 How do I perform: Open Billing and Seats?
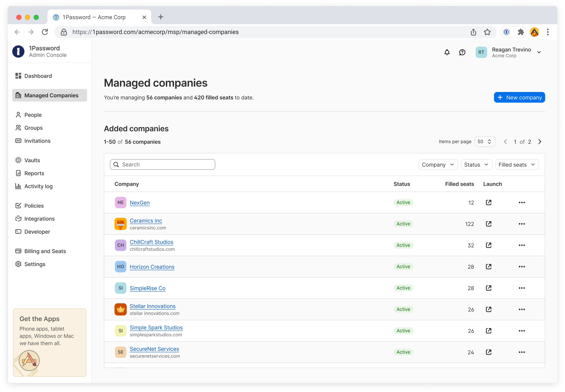(x=45, y=251)
